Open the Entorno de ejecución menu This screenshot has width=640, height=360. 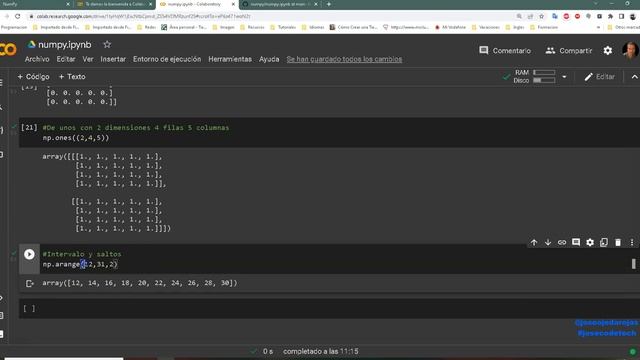pyautogui.click(x=167, y=59)
